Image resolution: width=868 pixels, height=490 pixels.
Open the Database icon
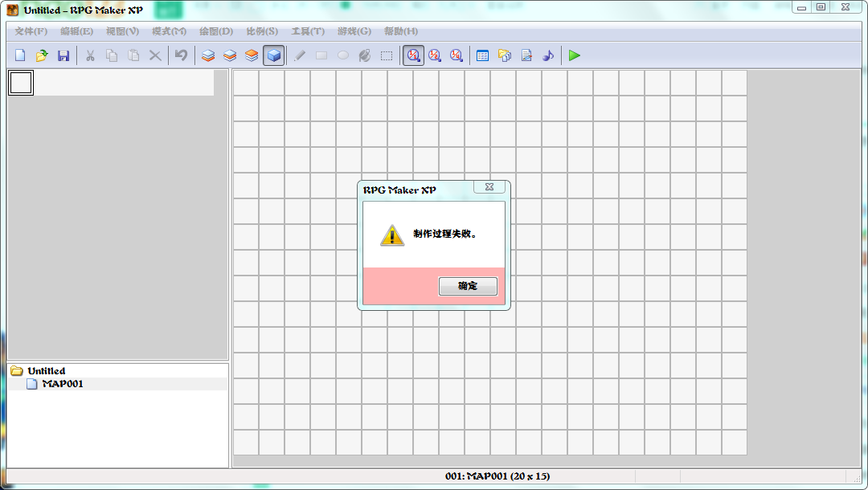[x=483, y=55]
